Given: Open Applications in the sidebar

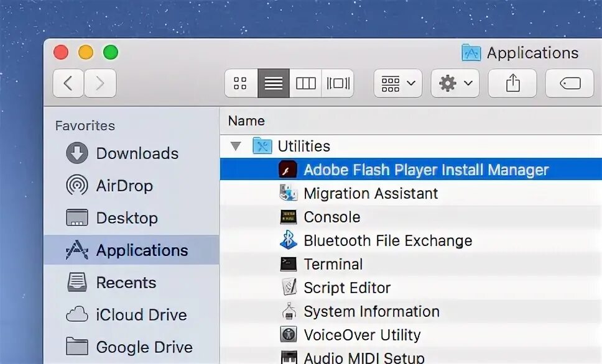Looking at the screenshot, I should point(131,250).
